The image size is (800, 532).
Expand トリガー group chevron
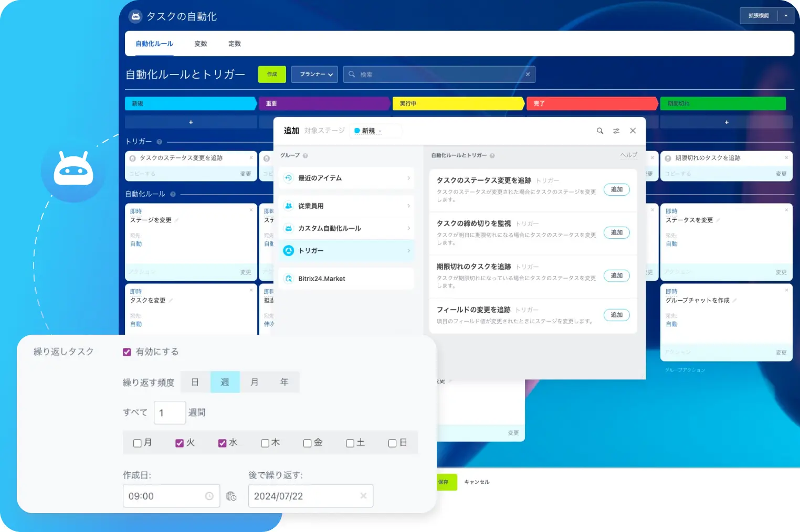[x=408, y=251]
